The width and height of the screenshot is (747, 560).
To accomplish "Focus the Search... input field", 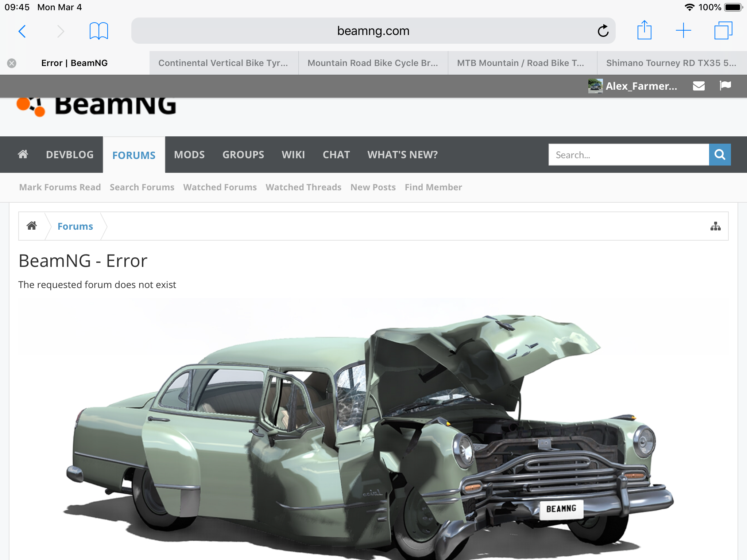I will click(629, 155).
